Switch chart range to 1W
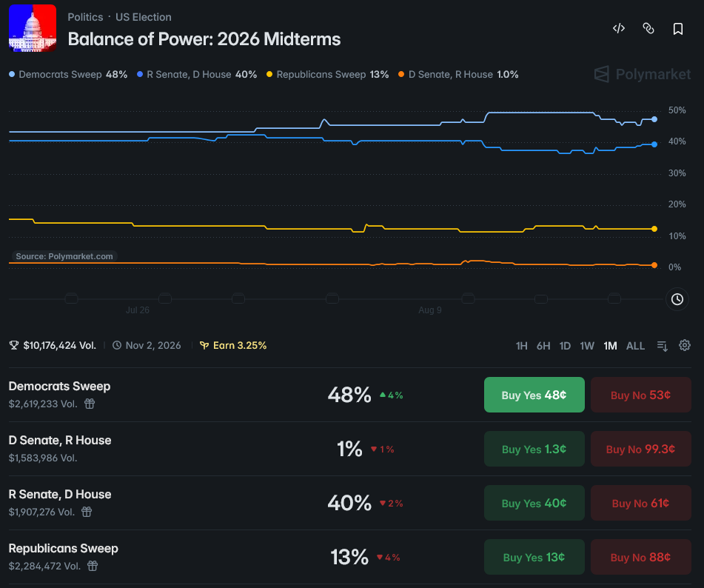The width and height of the screenshot is (704, 588). coord(587,346)
